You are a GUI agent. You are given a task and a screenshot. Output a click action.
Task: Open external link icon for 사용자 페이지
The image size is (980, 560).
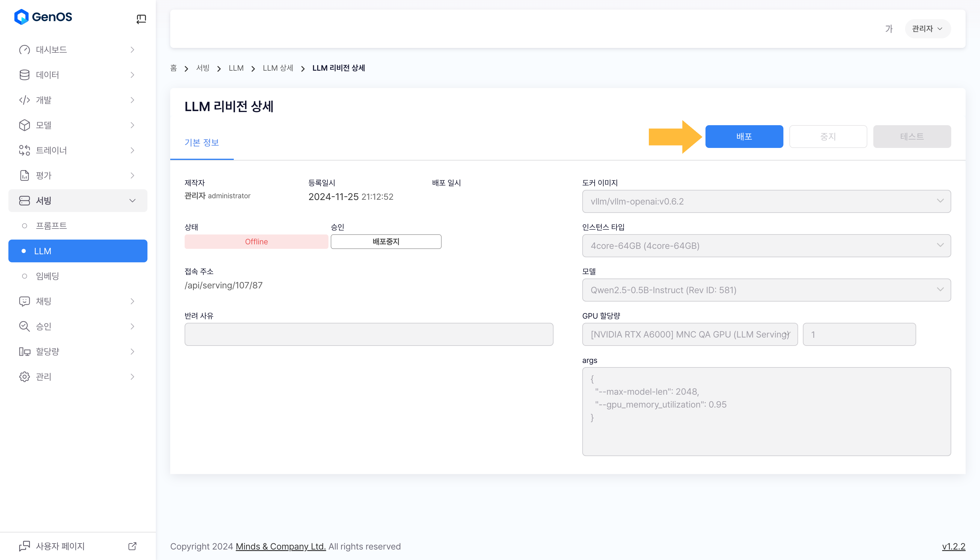(132, 546)
